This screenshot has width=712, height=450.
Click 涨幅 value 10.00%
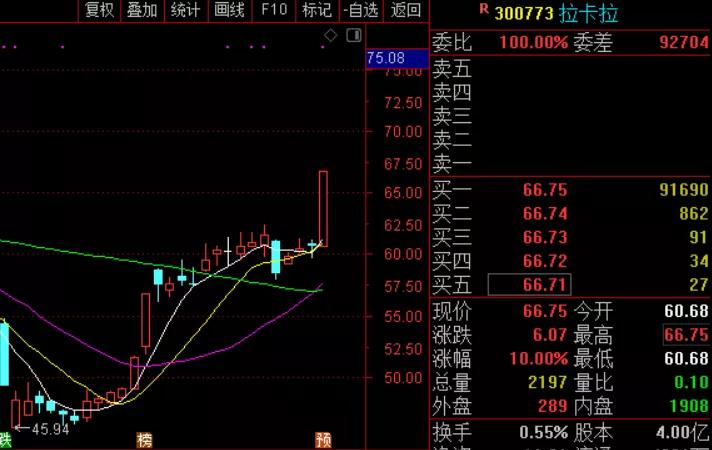click(x=539, y=359)
